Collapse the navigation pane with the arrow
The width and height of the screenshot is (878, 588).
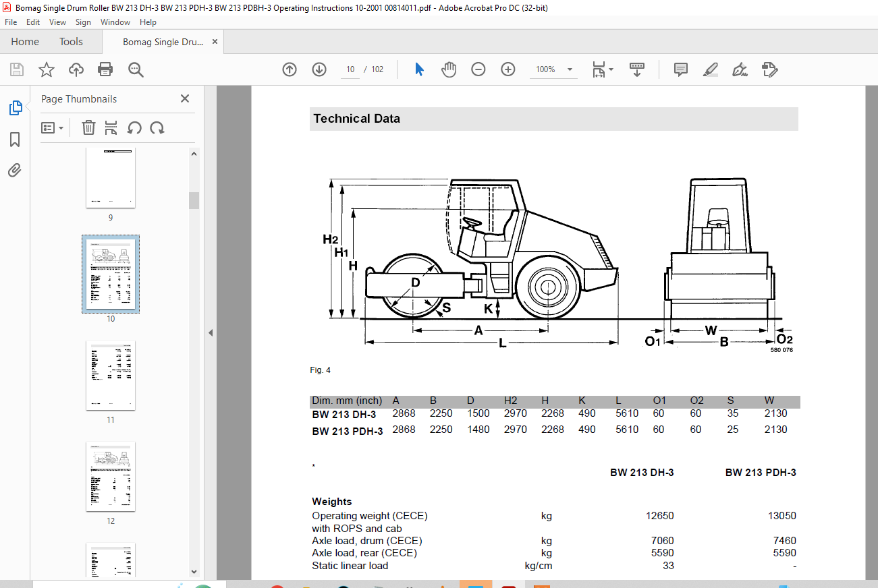click(210, 332)
